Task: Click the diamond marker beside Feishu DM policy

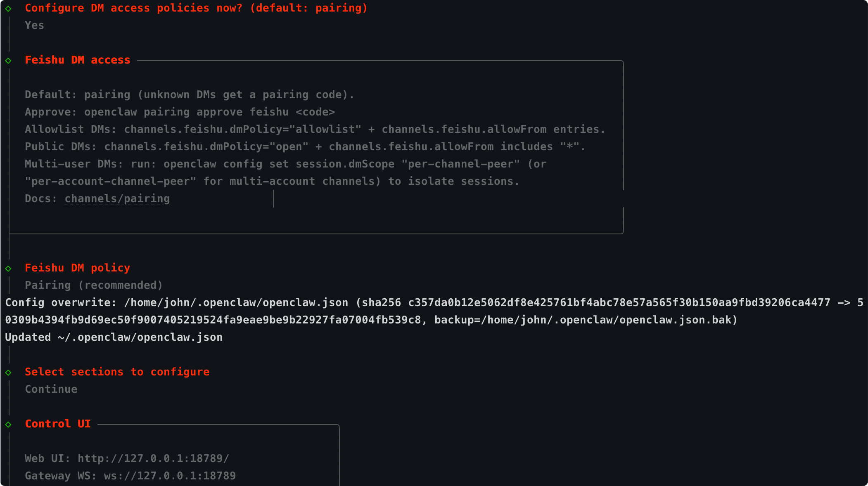Action: [x=8, y=269]
